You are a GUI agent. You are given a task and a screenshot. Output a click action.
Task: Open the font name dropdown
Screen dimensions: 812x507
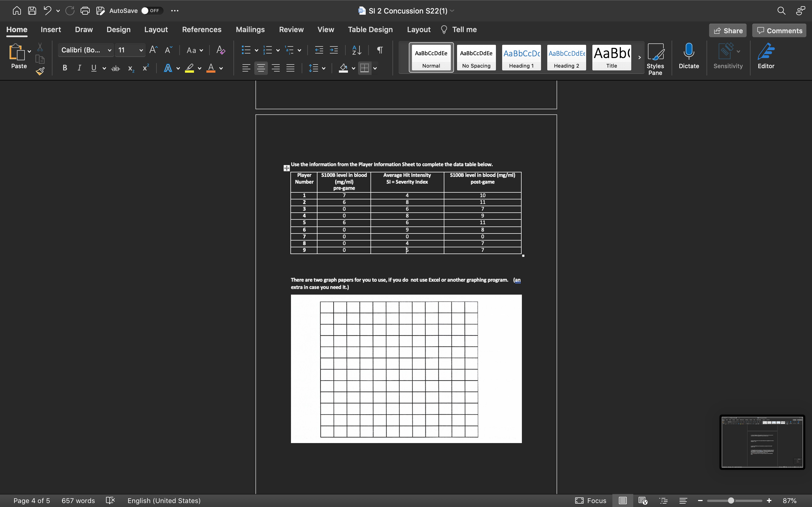click(x=109, y=50)
